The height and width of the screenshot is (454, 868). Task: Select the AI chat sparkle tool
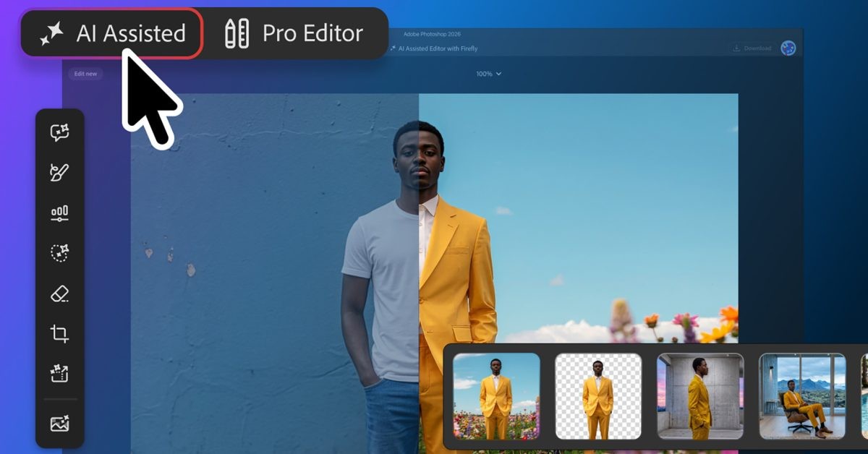coord(59,132)
